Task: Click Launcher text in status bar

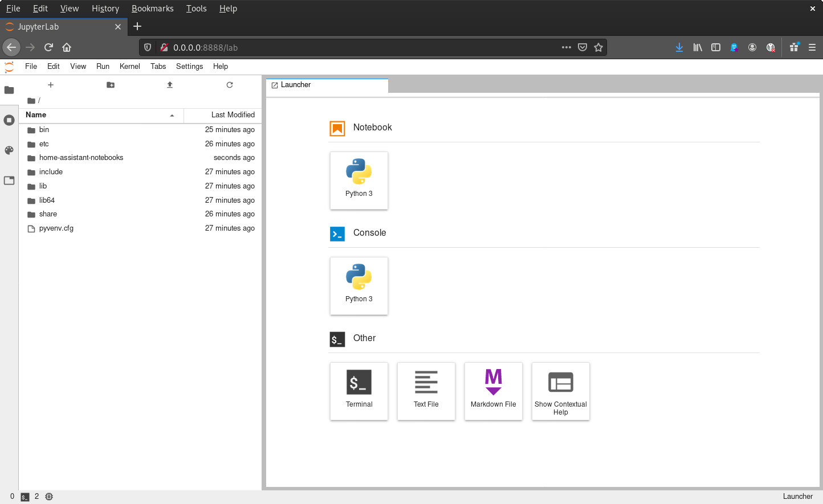Action: pos(798,497)
